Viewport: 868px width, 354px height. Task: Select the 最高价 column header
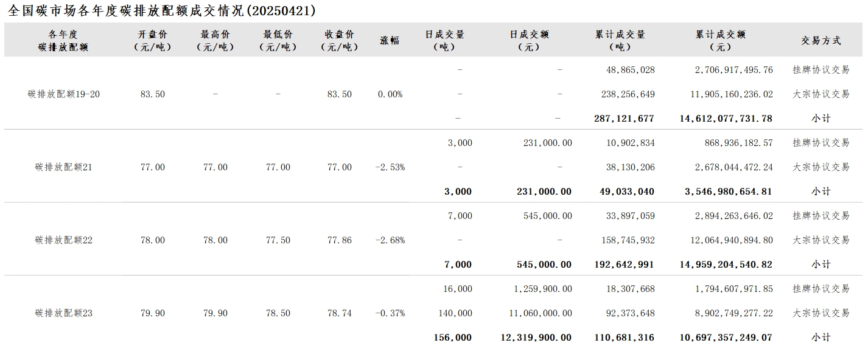click(x=215, y=41)
